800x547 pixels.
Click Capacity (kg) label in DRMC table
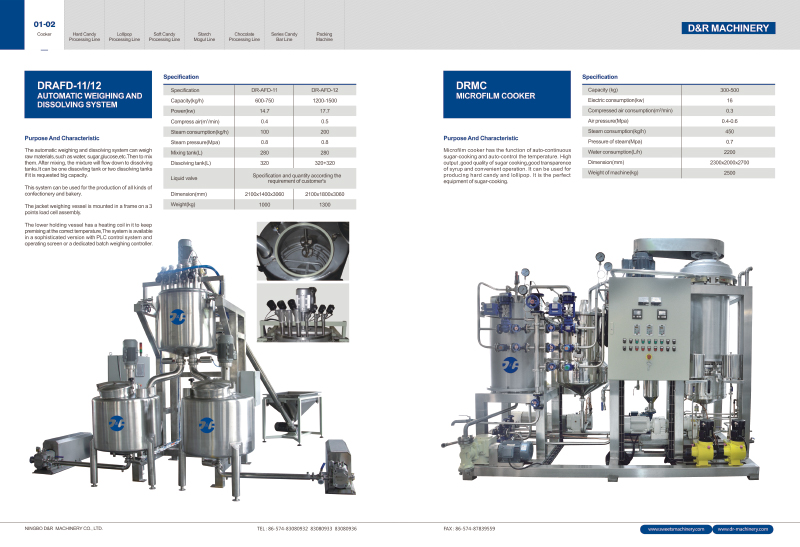603,90
